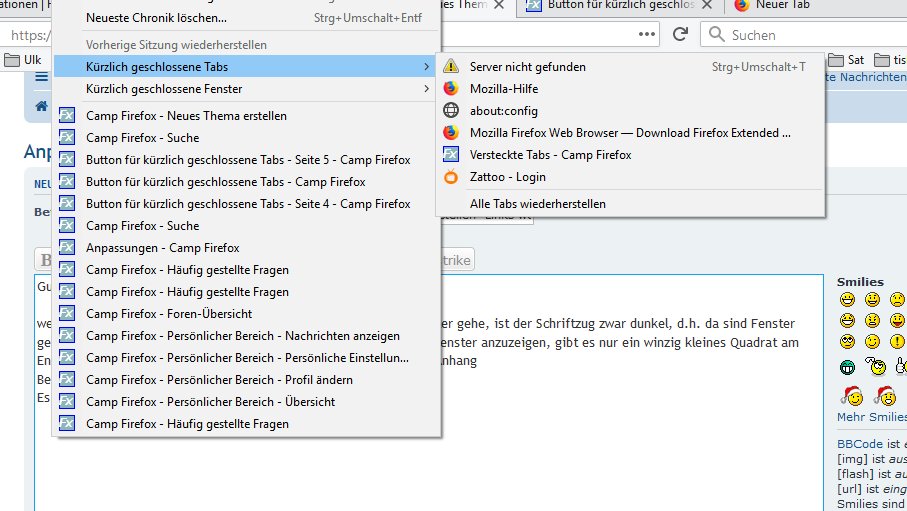907x511 pixels.
Task: Click the Zattoo icon beside Zattoo - Login
Action: coord(451,177)
